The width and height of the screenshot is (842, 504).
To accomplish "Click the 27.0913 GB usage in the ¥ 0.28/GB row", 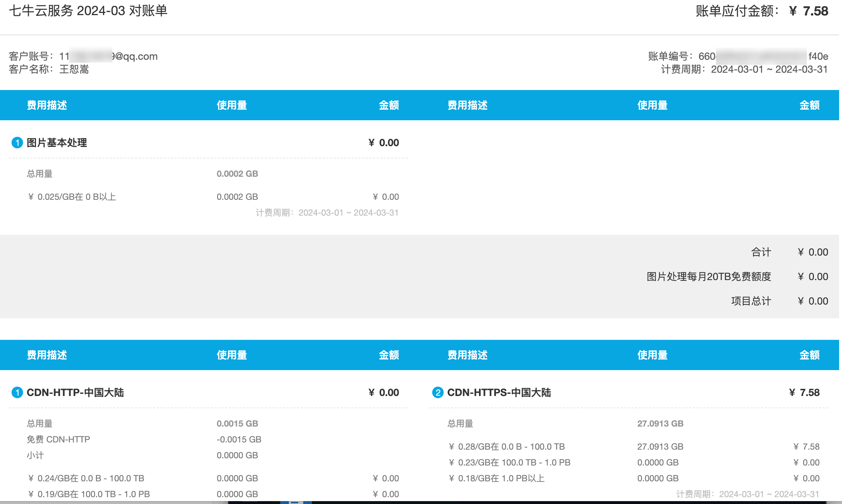I will [x=660, y=447].
